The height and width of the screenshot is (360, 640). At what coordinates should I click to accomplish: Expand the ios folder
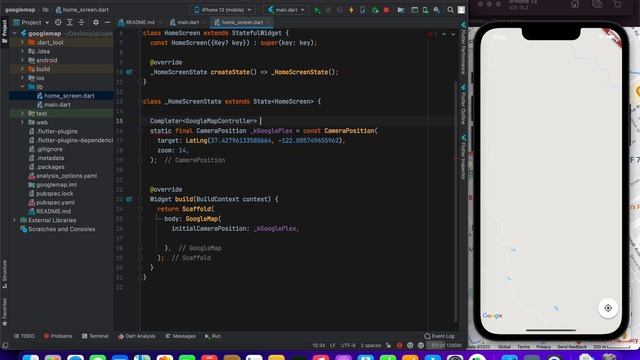point(22,78)
